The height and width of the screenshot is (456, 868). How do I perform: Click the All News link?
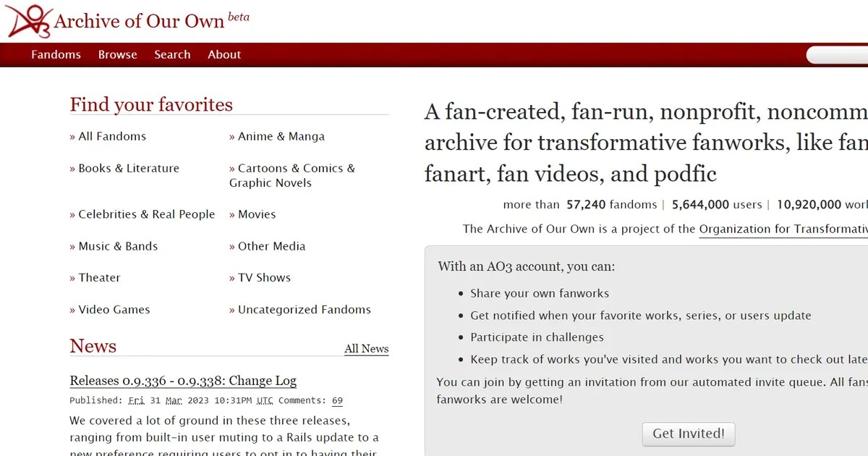[366, 348]
